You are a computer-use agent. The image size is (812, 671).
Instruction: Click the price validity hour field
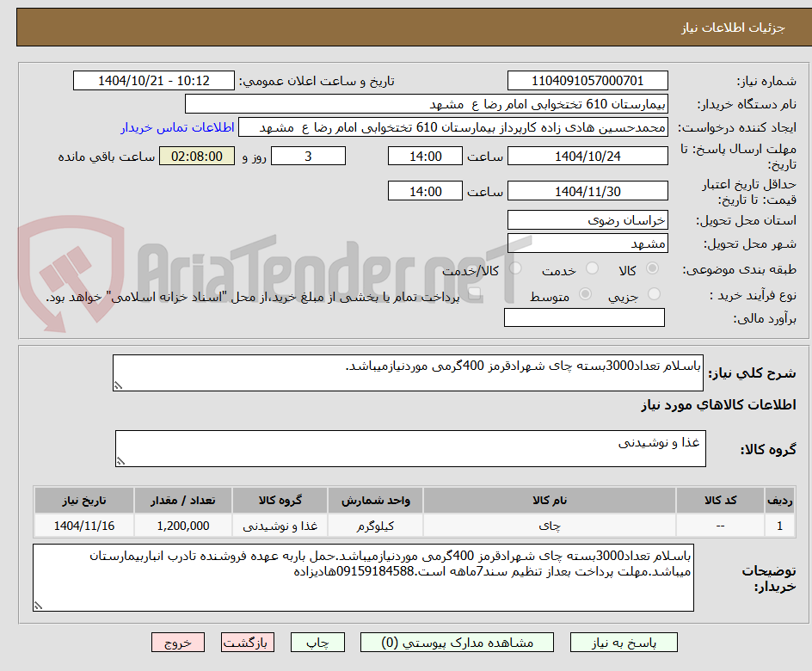425,191
